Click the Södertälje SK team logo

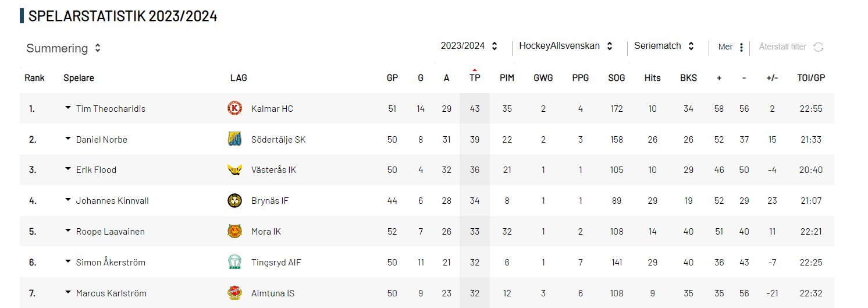(x=234, y=139)
